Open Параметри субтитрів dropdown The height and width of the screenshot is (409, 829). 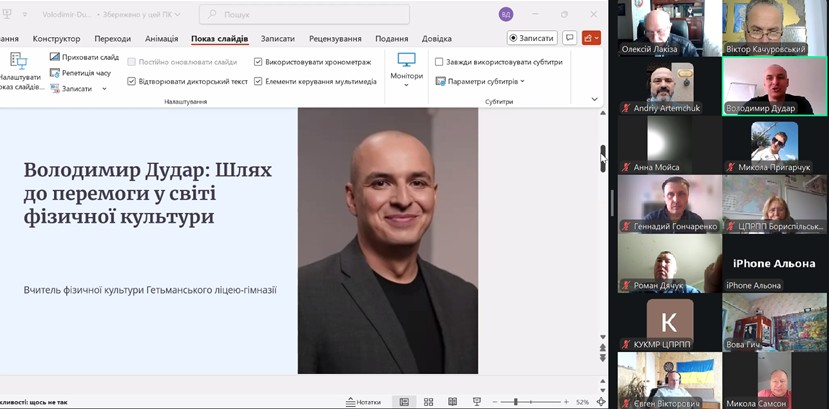(480, 81)
